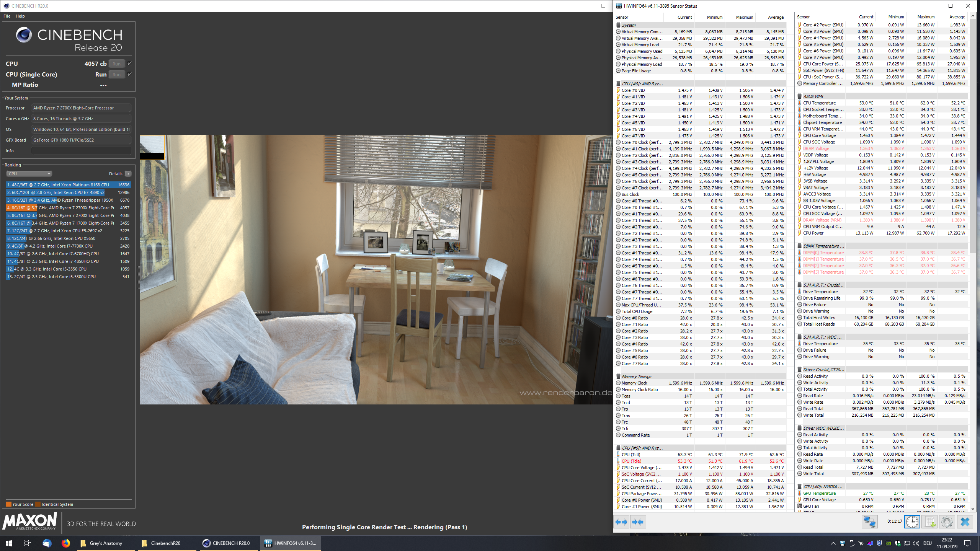Open Firefox from the taskbar
This screenshot has height=551, width=980.
point(66,543)
